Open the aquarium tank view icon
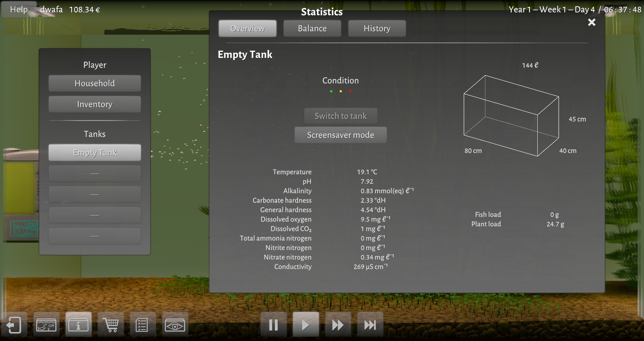This screenshot has width=644, height=341. click(x=46, y=325)
